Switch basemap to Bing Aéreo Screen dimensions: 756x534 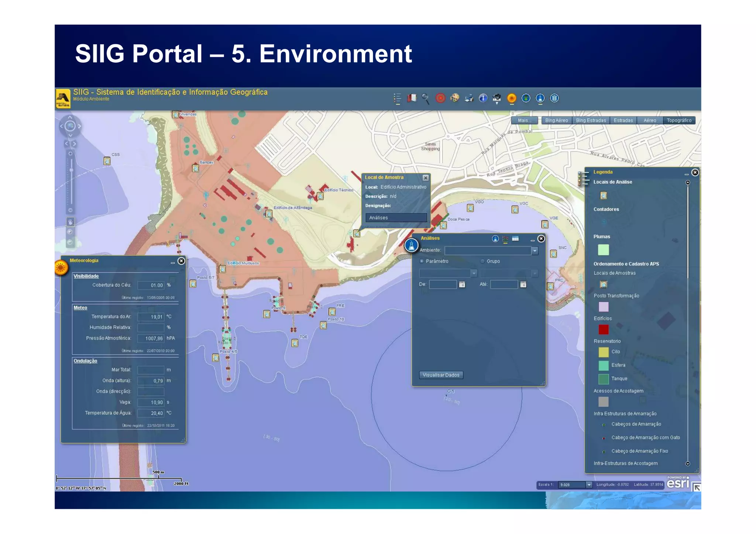click(557, 120)
